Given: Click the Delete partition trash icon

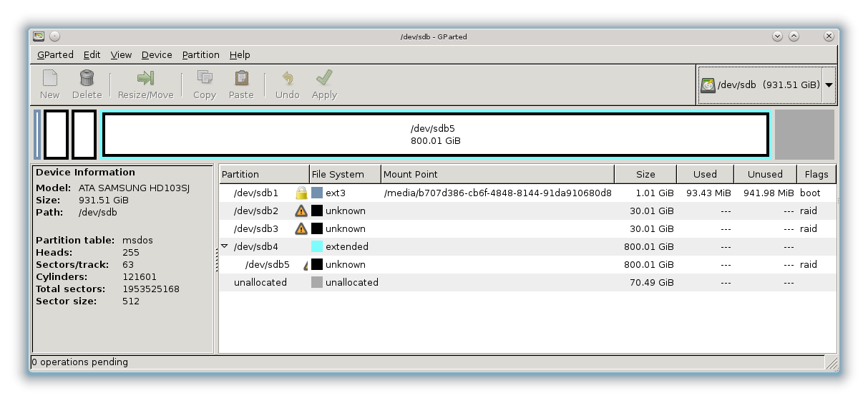Looking at the screenshot, I should pos(87,78).
